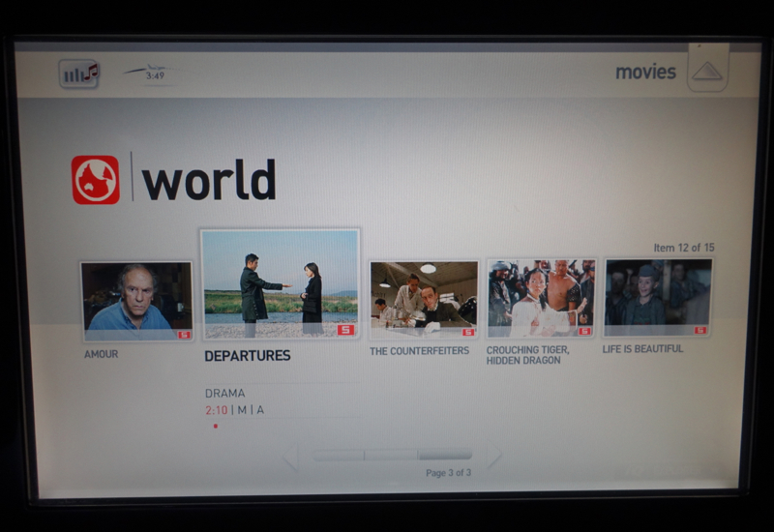This screenshot has height=532, width=774.
Task: Click the red badge on Departures thumbnail
Action: tap(346, 330)
